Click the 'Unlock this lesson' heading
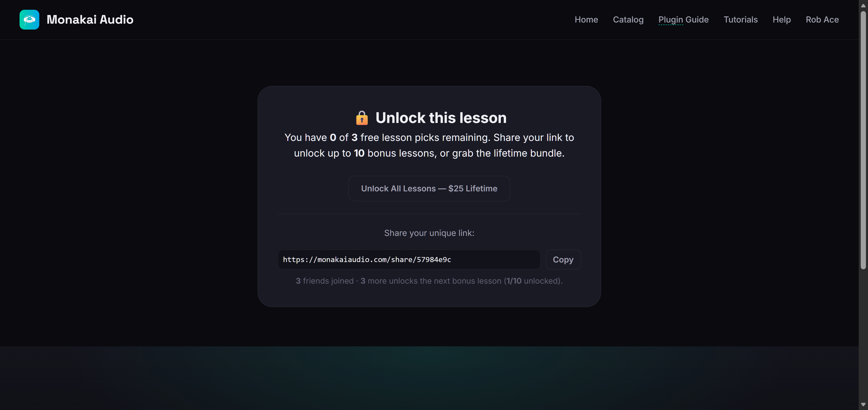Image resolution: width=868 pixels, height=410 pixels. click(x=441, y=118)
